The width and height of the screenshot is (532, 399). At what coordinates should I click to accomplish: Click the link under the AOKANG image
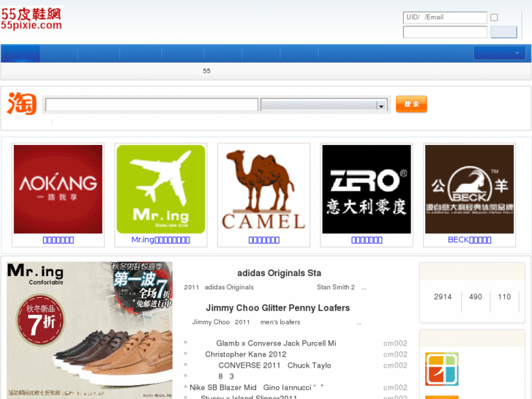(x=58, y=240)
